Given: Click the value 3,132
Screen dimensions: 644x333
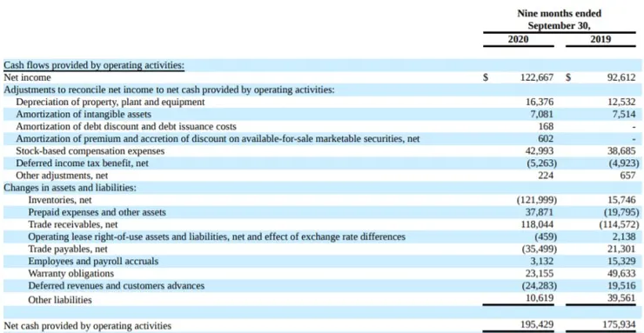Looking at the screenshot, I should pyautogui.click(x=541, y=261).
